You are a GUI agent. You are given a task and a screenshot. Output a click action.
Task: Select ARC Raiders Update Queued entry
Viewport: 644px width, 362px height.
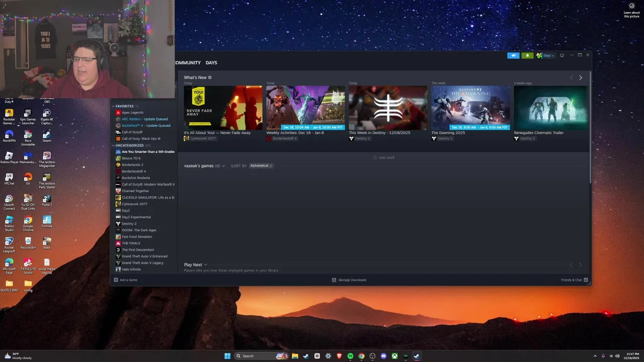pyautogui.click(x=144, y=119)
